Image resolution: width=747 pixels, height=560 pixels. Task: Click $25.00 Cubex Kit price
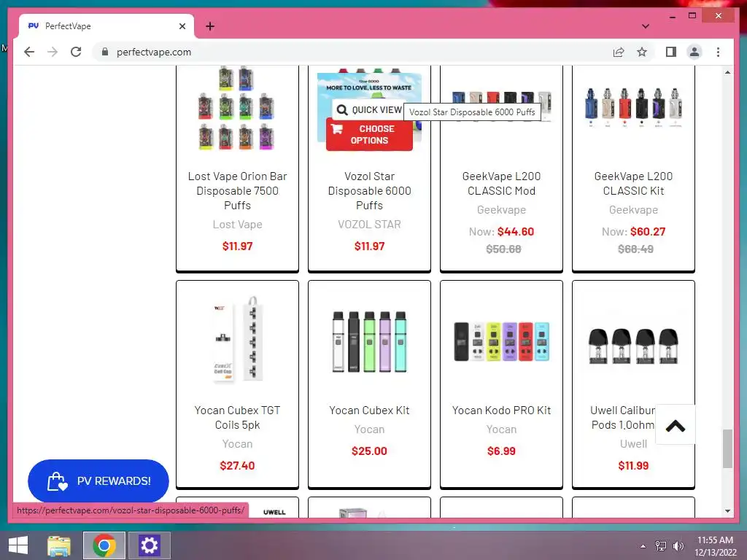pos(369,451)
